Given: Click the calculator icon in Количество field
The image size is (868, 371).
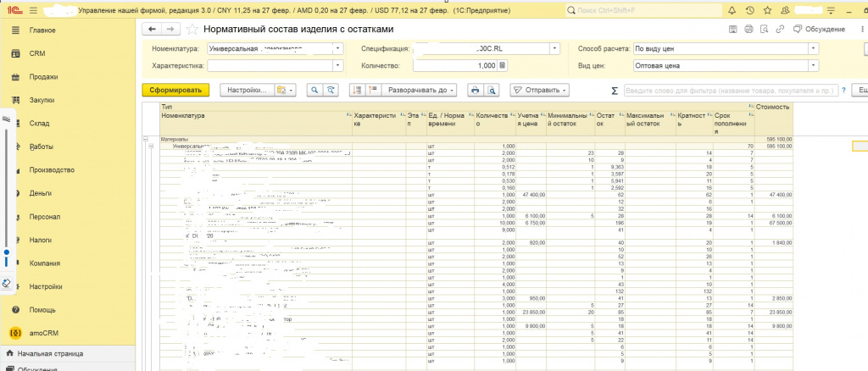Looking at the screenshot, I should 503,65.
